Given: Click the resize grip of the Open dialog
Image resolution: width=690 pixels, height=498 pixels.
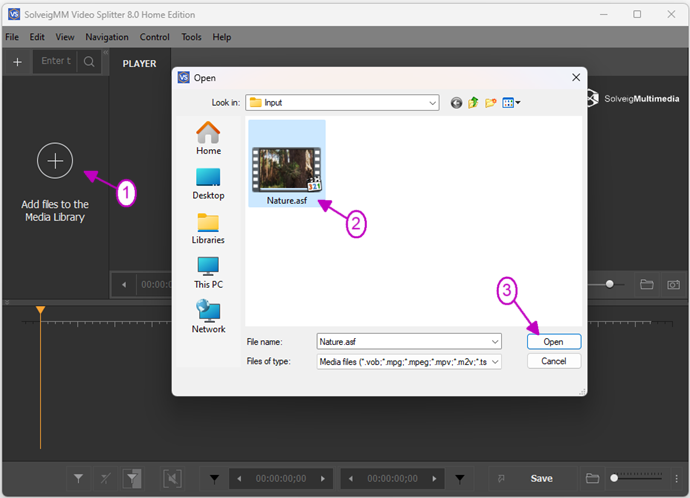Looking at the screenshot, I should click(583, 392).
